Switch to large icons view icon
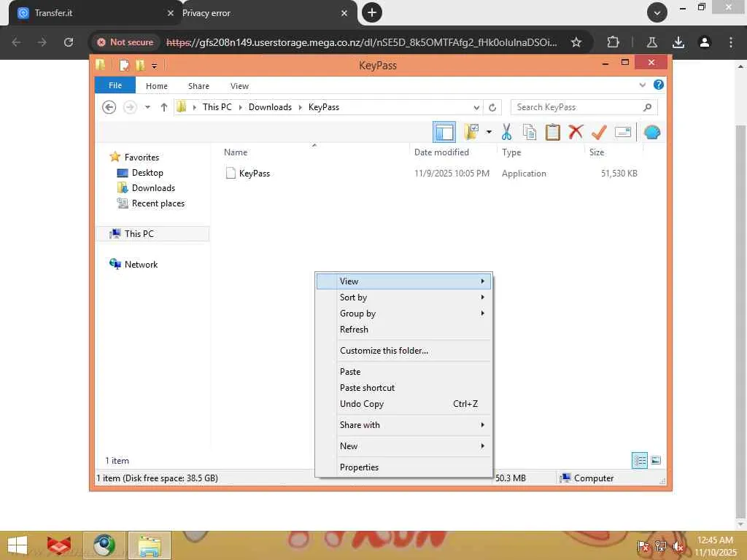The width and height of the screenshot is (747, 560). click(656, 461)
